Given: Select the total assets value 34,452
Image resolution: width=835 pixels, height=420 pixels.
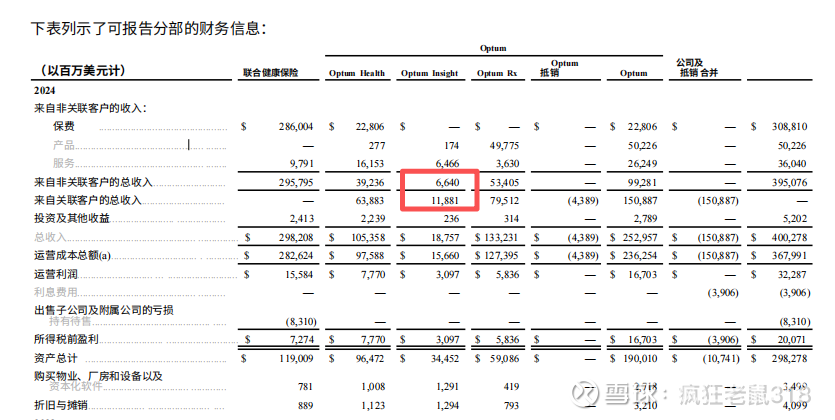Looking at the screenshot, I should 445,359.
